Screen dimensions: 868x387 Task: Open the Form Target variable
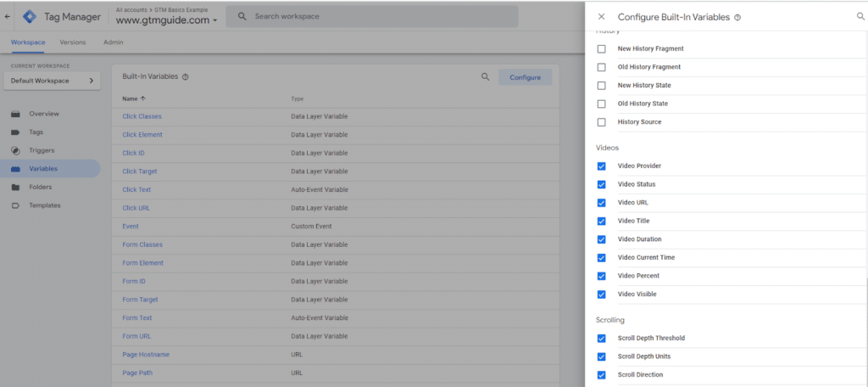click(140, 300)
